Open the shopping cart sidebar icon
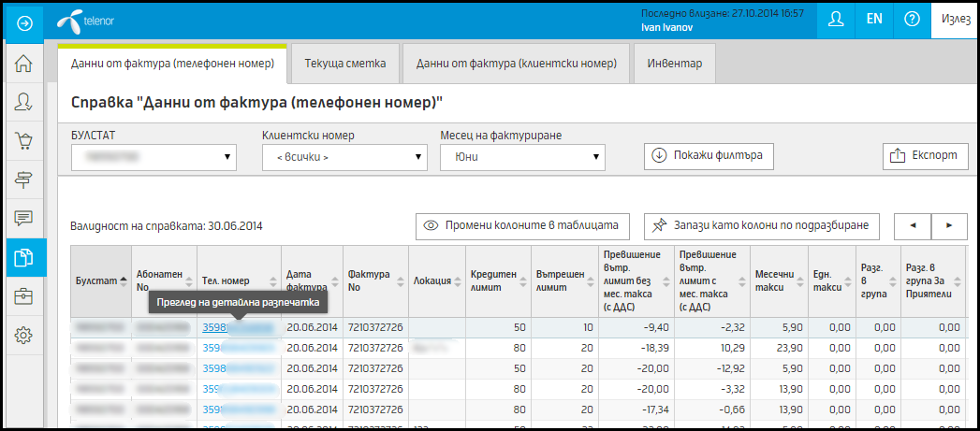 coord(23,141)
